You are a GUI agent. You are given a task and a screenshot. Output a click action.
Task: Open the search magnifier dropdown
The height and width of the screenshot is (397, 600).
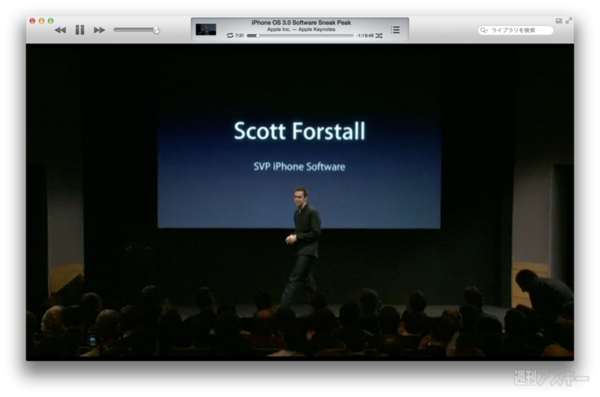coord(484,30)
